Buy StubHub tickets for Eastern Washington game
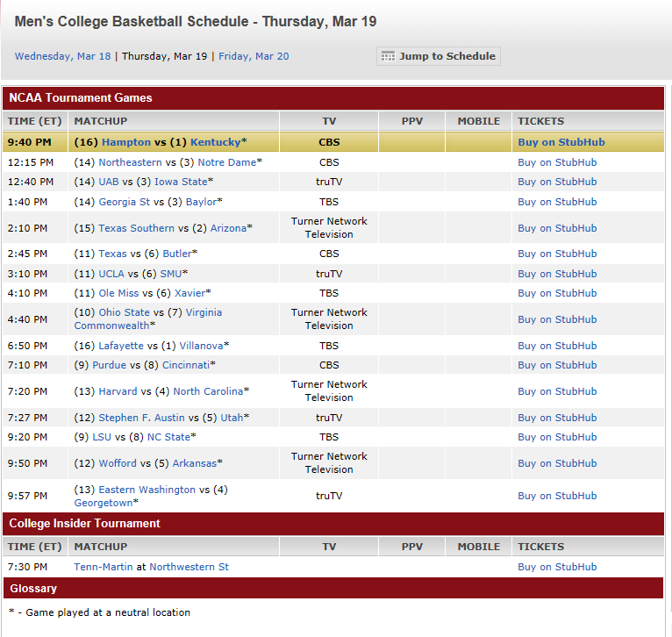672x637 pixels. point(557,496)
